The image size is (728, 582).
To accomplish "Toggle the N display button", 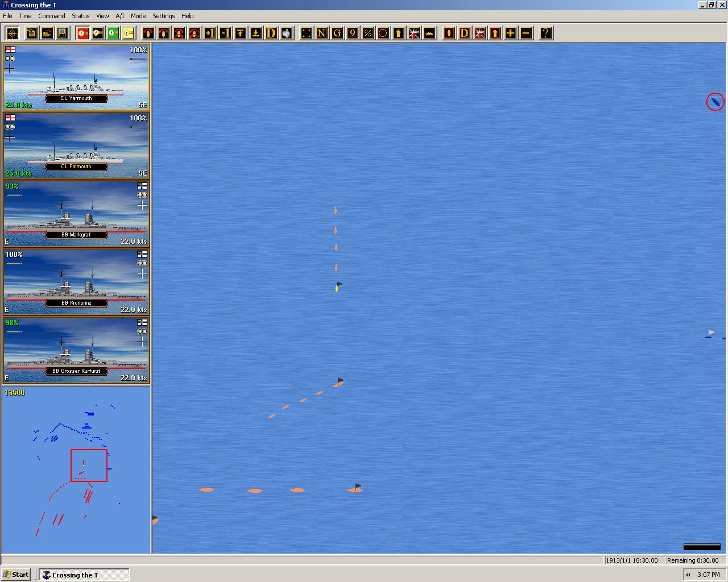I will 322,33.
